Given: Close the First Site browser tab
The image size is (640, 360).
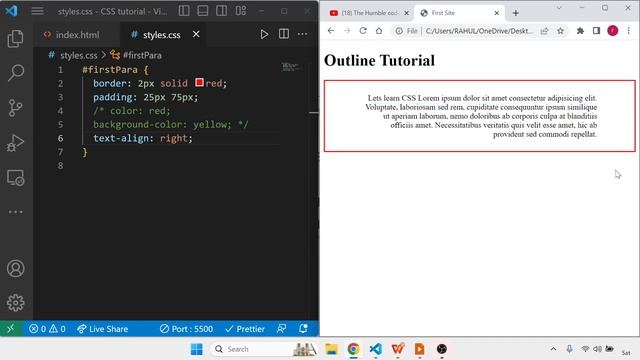Looking at the screenshot, I should 497,13.
